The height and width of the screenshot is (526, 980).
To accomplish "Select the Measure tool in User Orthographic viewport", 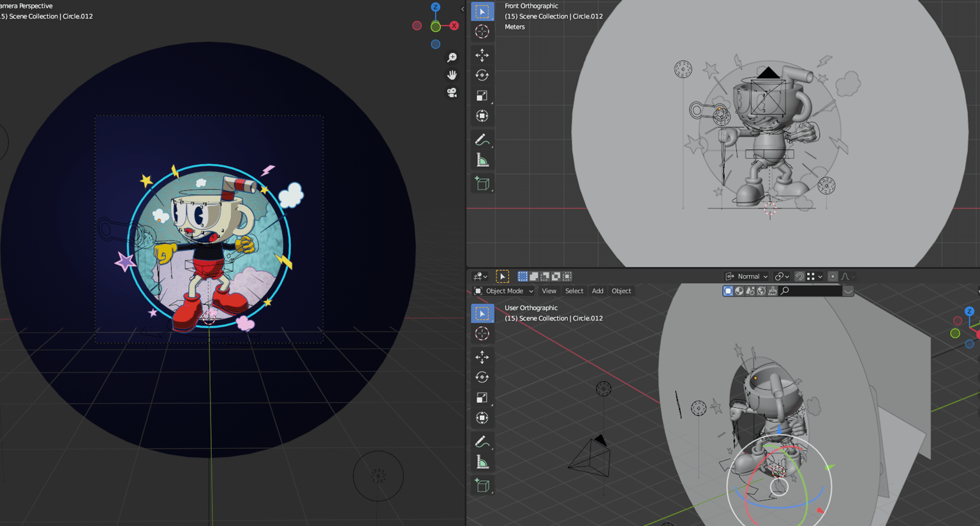I will [482, 462].
